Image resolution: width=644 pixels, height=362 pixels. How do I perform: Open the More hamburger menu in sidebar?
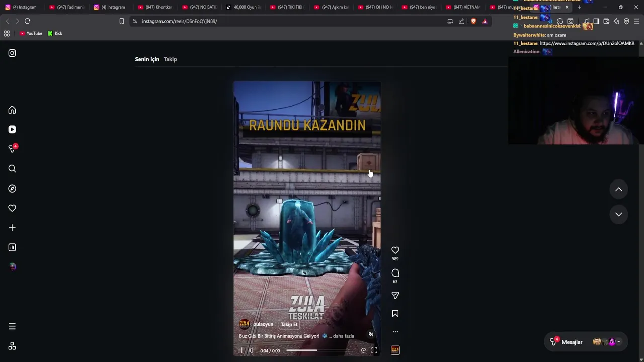pos(12,326)
